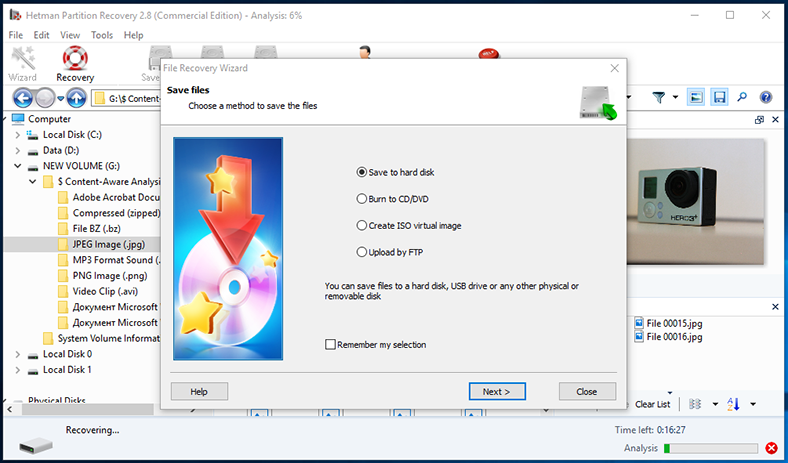Select the Adobe Acrobat Document folder
The height and width of the screenshot is (463, 788).
109,198
